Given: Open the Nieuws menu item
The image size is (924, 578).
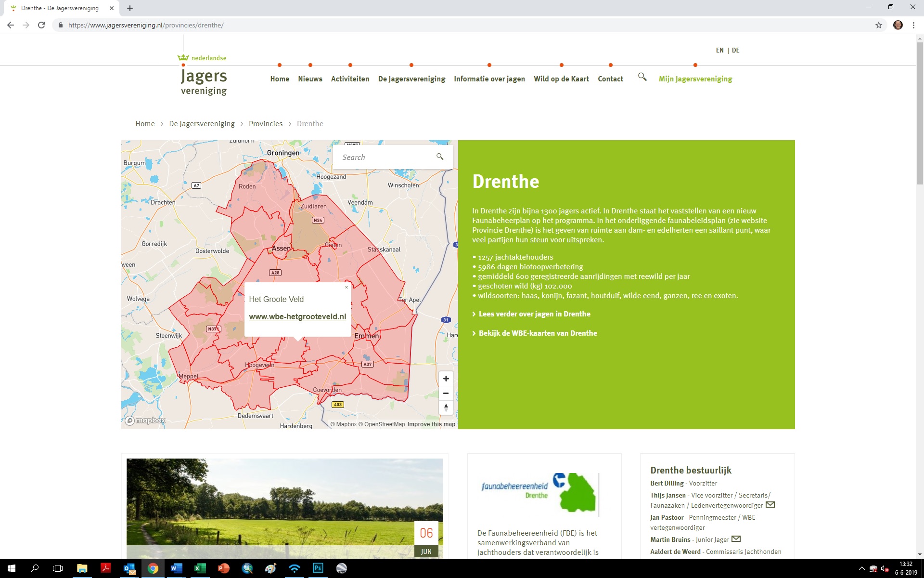Looking at the screenshot, I should 310,79.
